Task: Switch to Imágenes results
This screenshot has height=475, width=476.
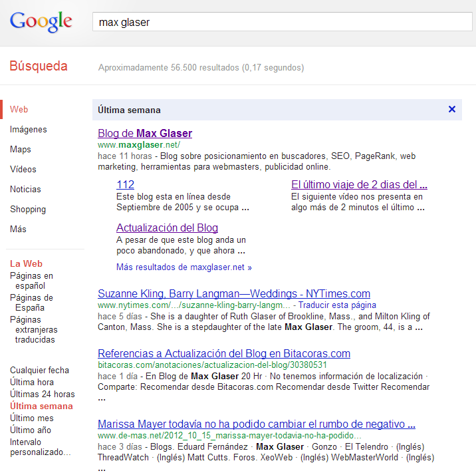Action: click(28, 129)
